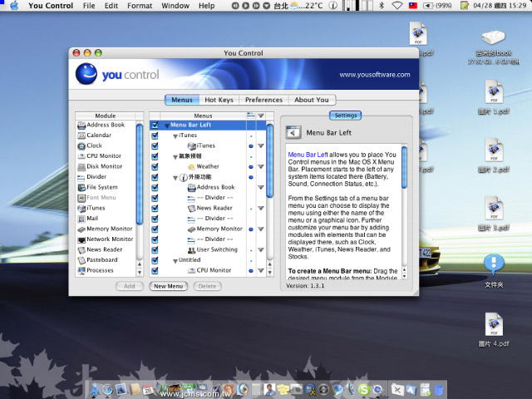
Task: Open the User Switching row options triangle
Action: point(260,249)
